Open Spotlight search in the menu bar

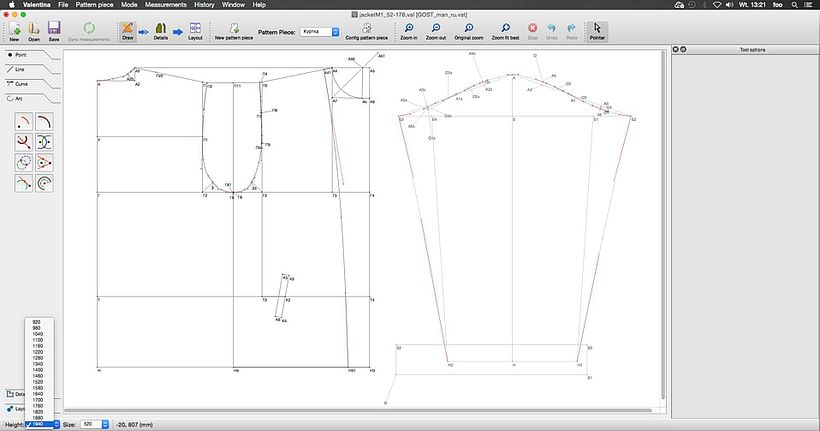[794, 5]
